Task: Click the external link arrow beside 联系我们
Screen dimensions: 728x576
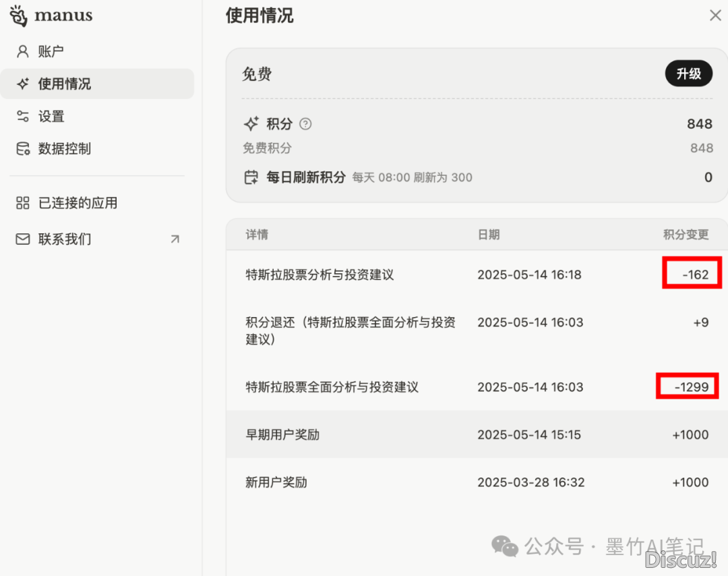Action: [x=175, y=239]
